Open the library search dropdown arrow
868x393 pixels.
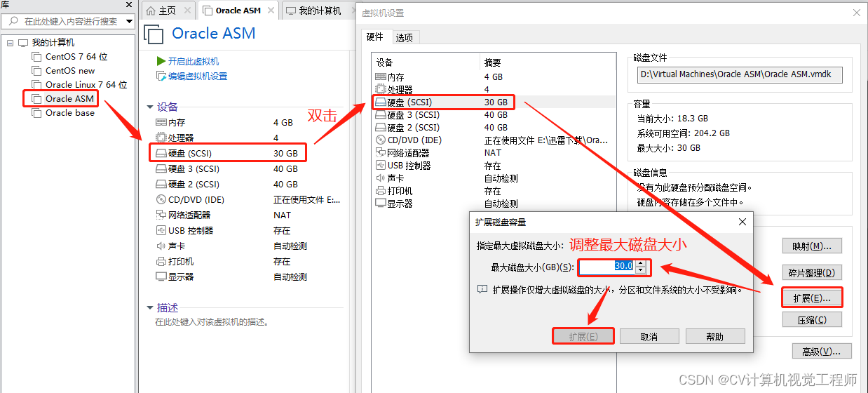point(129,22)
